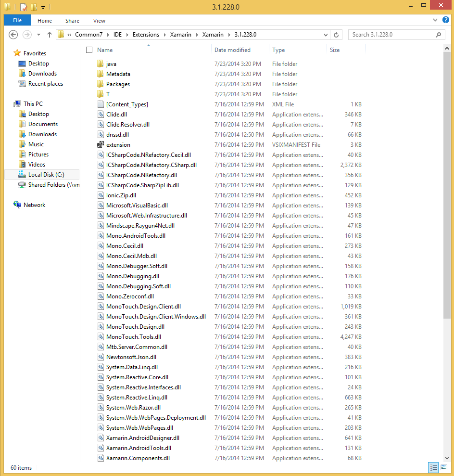454x476 pixels.
Task: Select dnssd.dll file
Action: tap(117, 134)
